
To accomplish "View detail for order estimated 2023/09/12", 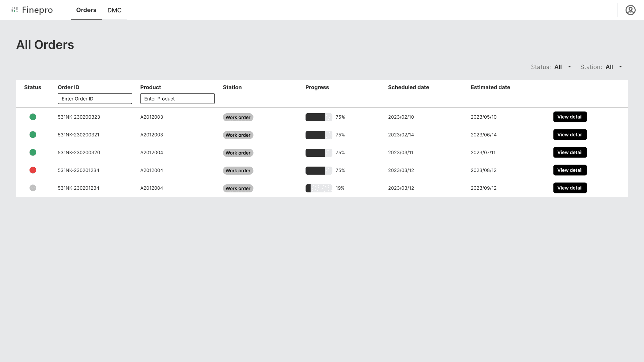I will click(x=570, y=188).
